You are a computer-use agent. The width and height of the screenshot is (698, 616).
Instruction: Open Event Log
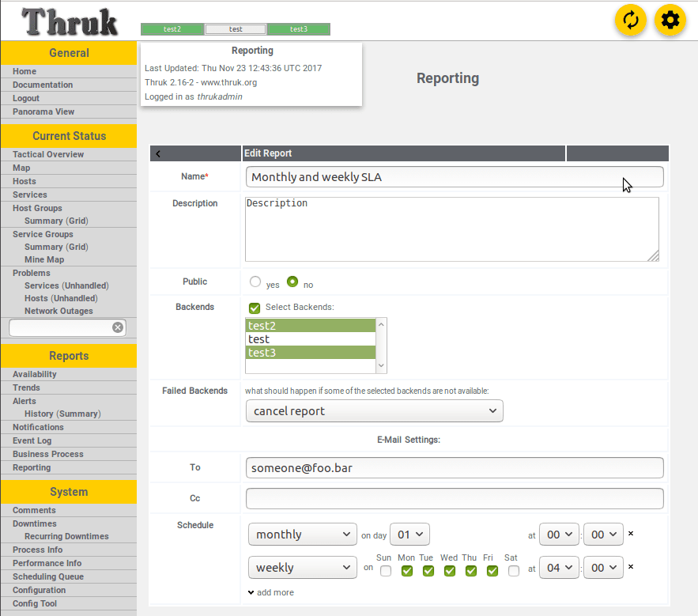coord(32,440)
